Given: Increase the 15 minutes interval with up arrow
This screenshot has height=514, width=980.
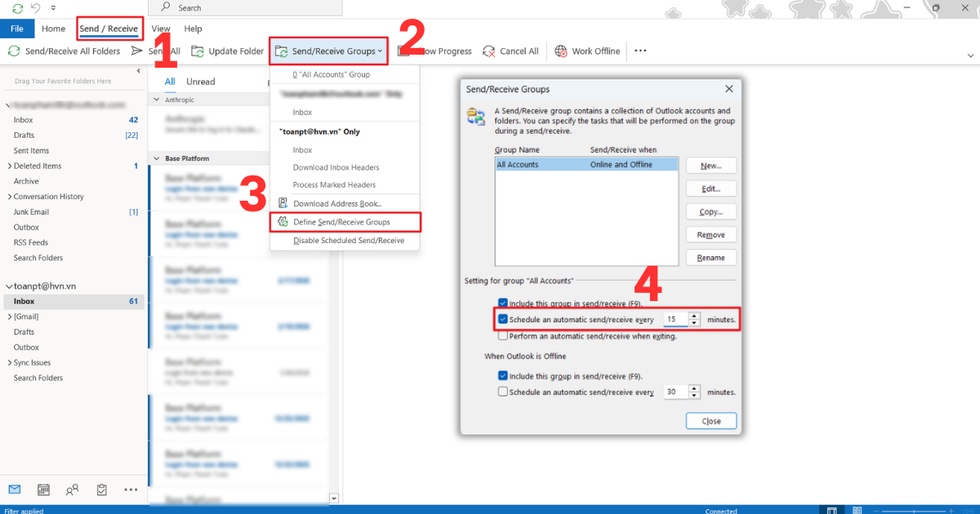Looking at the screenshot, I should click(x=694, y=317).
